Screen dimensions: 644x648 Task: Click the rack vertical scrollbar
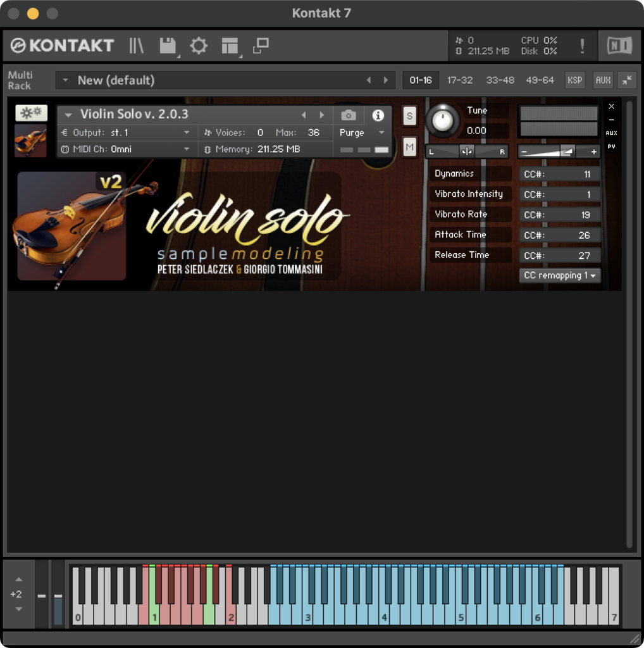[x=629, y=325]
